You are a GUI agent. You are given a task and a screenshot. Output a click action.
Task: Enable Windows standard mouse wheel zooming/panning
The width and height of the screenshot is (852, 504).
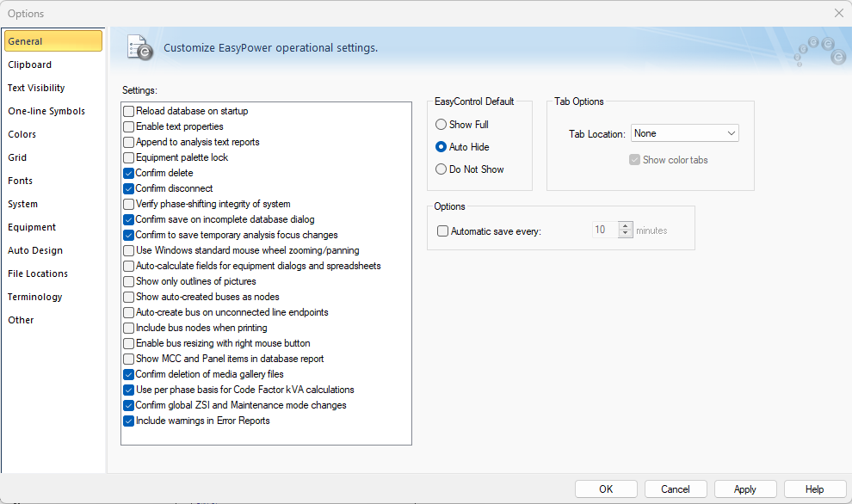pos(129,250)
